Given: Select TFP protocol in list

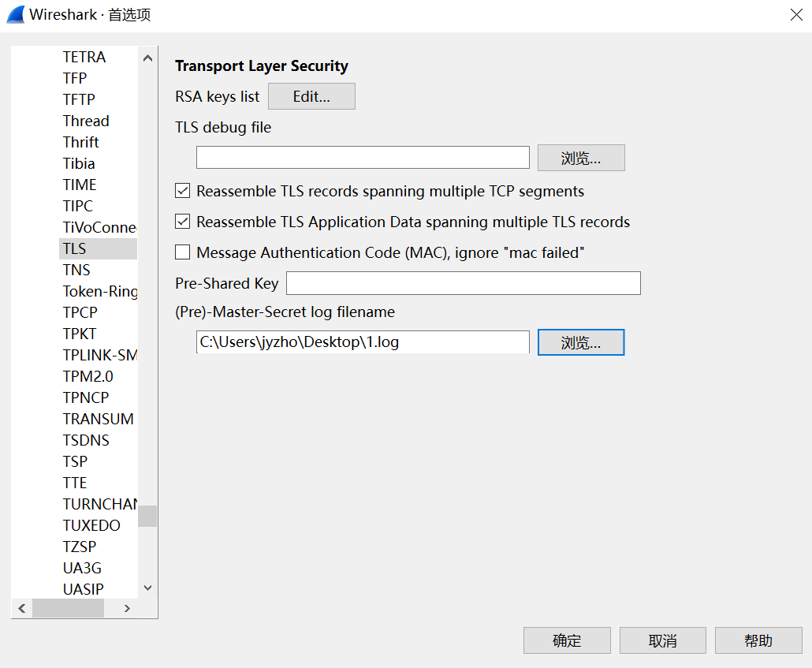Looking at the screenshot, I should pyautogui.click(x=75, y=78).
